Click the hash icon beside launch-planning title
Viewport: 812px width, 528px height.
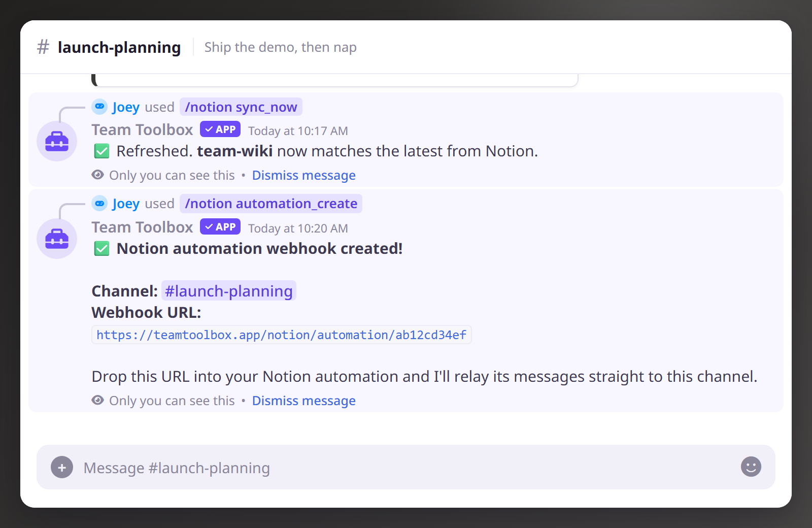coord(43,47)
